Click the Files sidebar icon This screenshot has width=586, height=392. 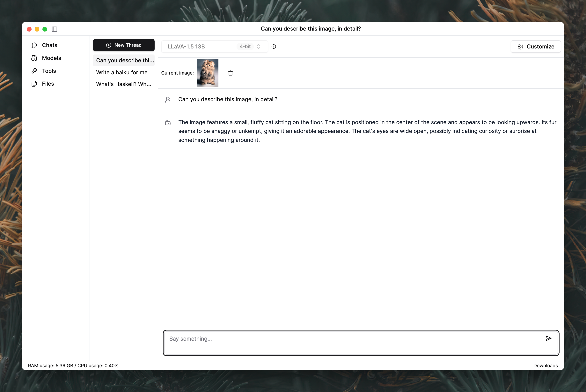click(x=35, y=83)
